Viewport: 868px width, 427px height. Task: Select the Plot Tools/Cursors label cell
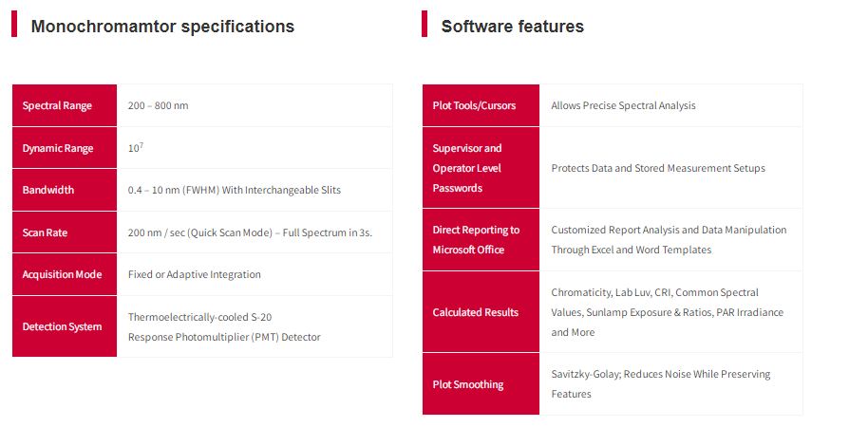(x=481, y=105)
